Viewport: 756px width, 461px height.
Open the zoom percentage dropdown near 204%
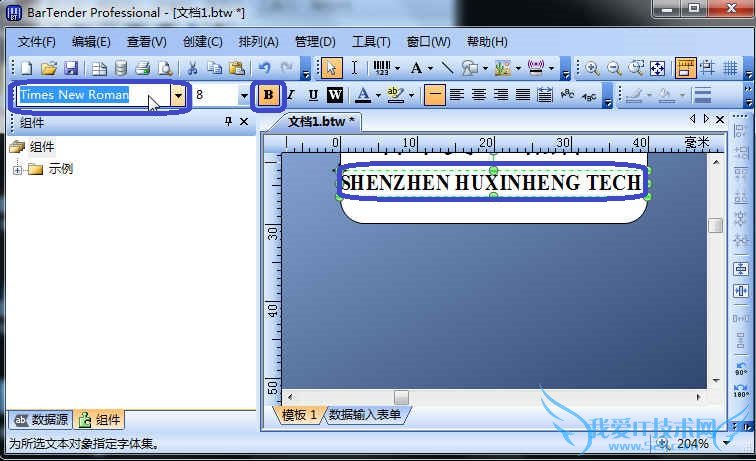coord(726,443)
